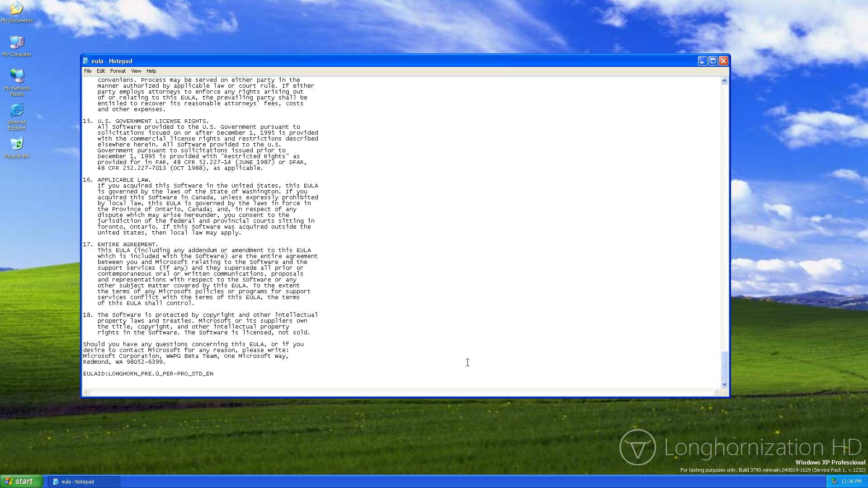Click the system tray notification icon
This screenshot has width=868, height=488.
(x=834, y=481)
